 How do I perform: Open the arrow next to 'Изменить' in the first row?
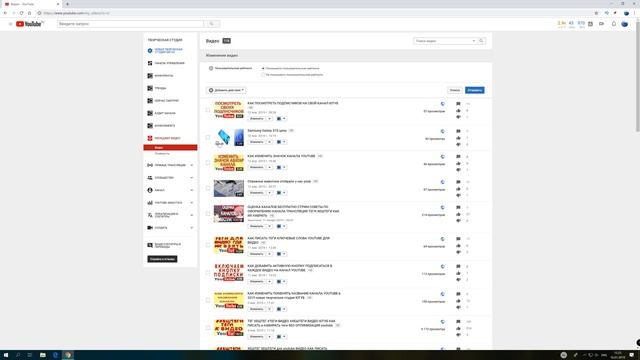tap(269, 119)
